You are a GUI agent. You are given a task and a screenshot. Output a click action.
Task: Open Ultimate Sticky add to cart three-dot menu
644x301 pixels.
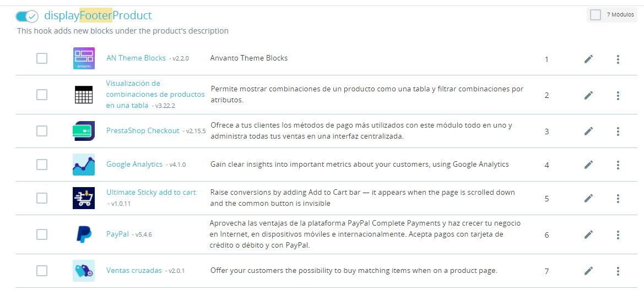[618, 199]
